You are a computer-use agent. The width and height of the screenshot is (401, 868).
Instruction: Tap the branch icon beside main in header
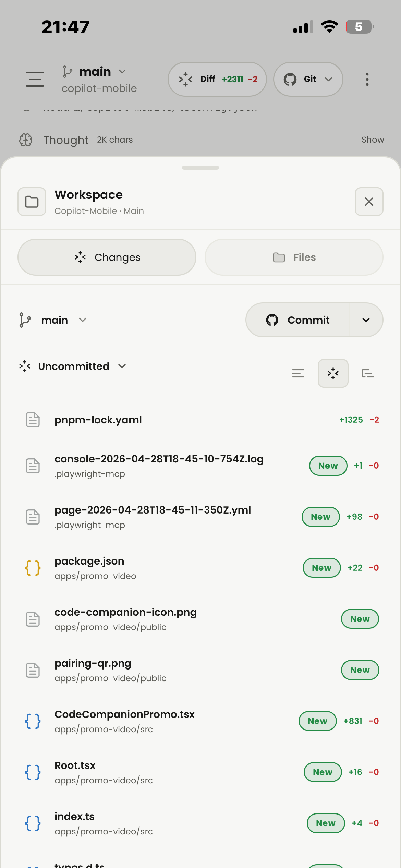68,72
